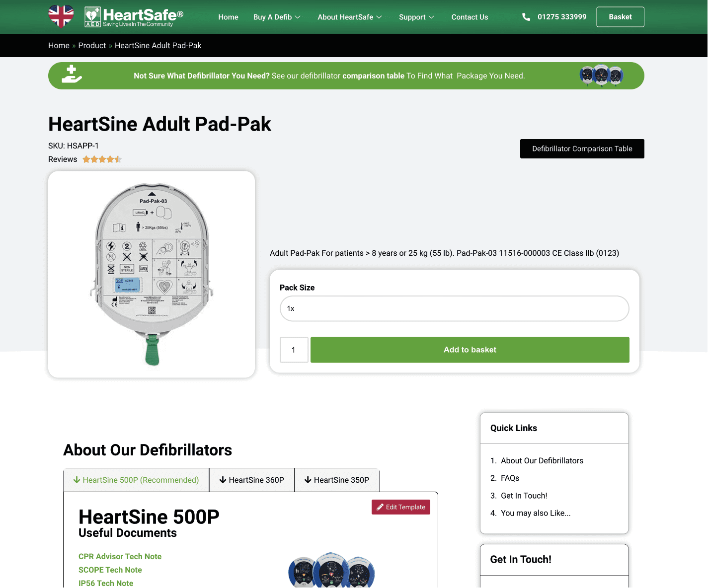
Task: Open the Support dropdown menu
Action: pos(416,17)
